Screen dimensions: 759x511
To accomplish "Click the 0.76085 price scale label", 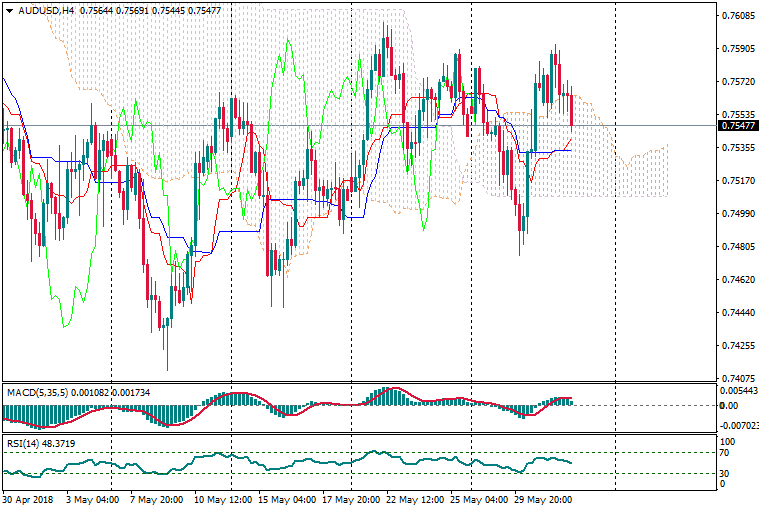I will (737, 16).
